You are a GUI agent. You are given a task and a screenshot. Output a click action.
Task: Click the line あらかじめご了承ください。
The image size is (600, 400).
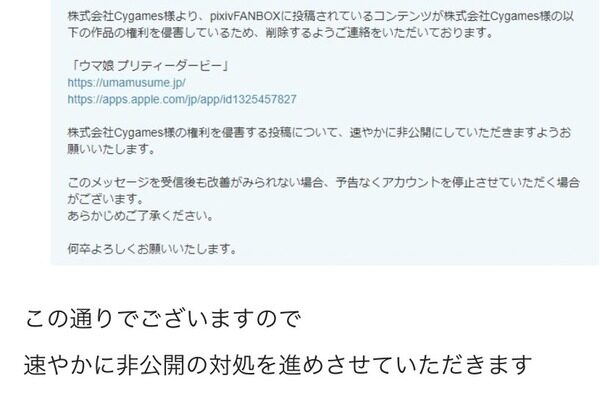[x=140, y=216]
